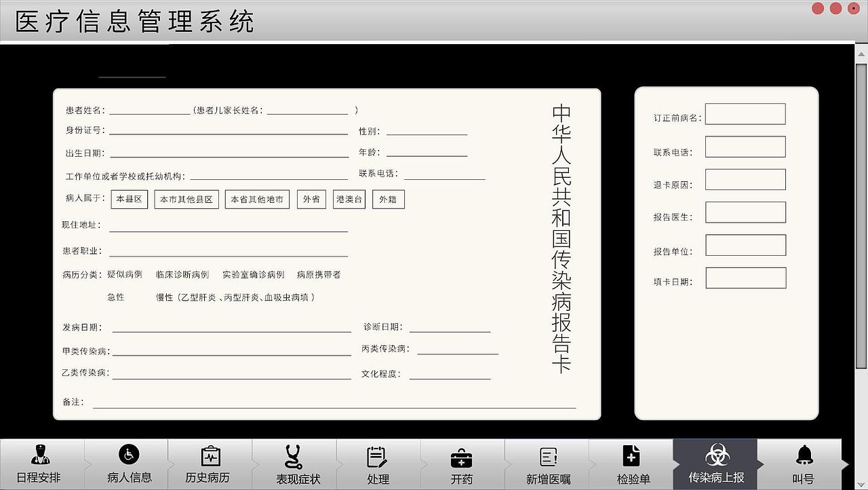868x490 pixels.
Task: Select 本省其他地市 option
Action: (x=257, y=200)
